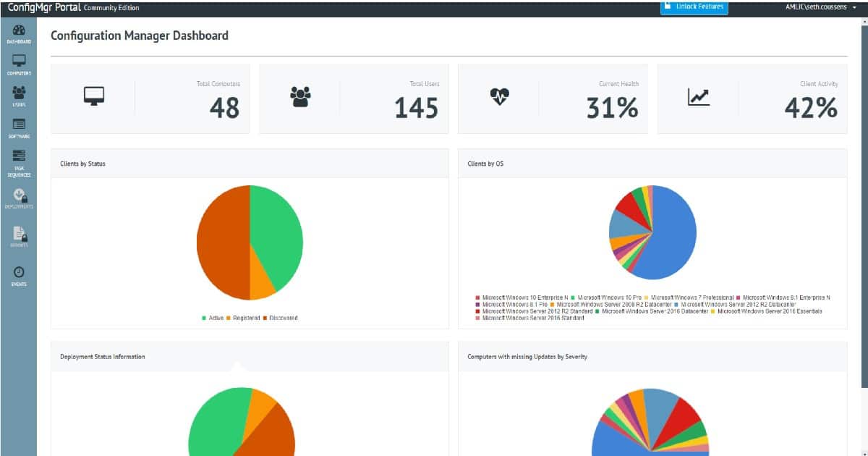The width and height of the screenshot is (868, 456).
Task: Click the Client Activity value 42%
Action: pos(811,109)
